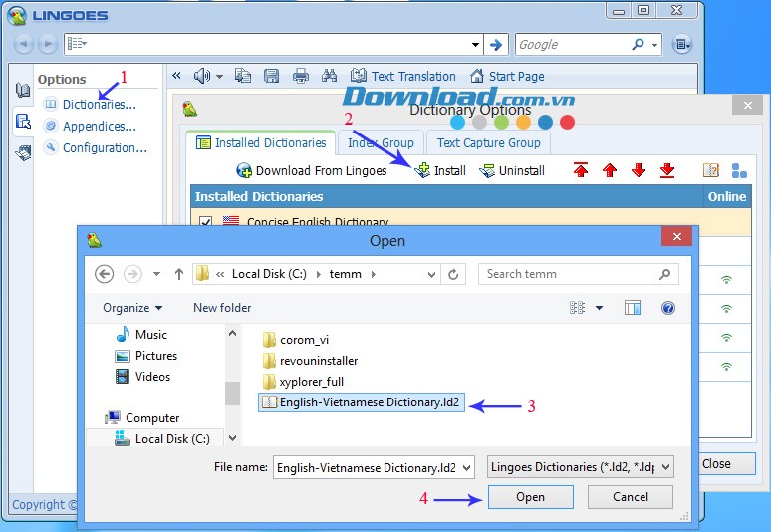The height and width of the screenshot is (532, 771).
Task: Toggle the preview pane icon in Open dialog
Action: 633,308
